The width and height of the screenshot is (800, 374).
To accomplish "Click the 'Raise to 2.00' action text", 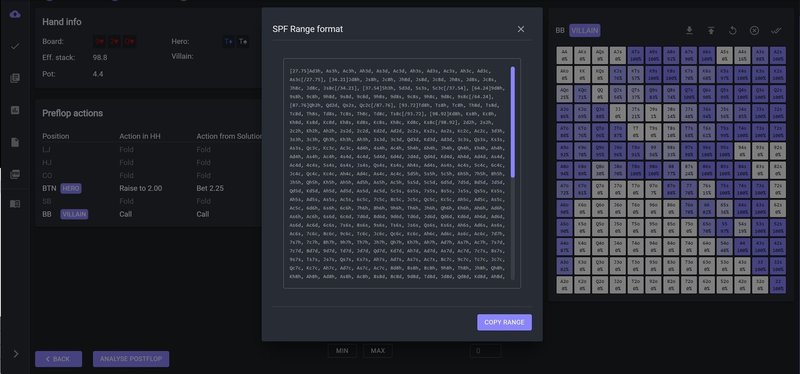I will (x=141, y=188).
